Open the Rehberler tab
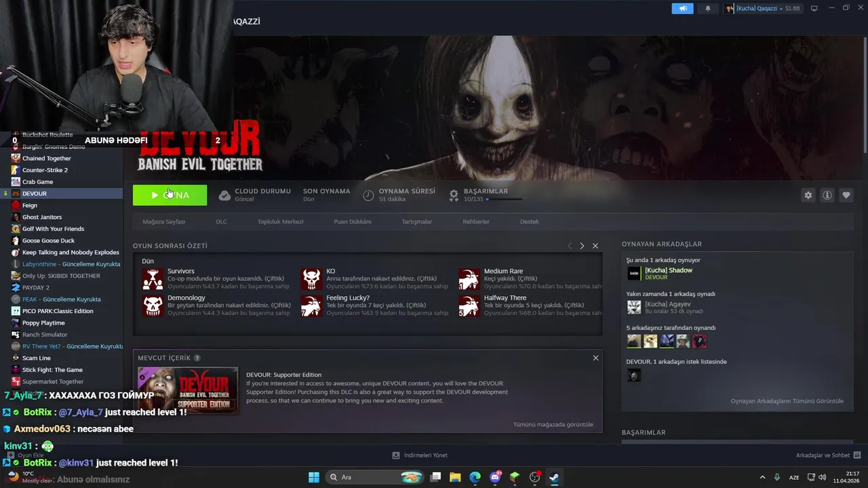The height and width of the screenshot is (488, 868). pyautogui.click(x=476, y=222)
